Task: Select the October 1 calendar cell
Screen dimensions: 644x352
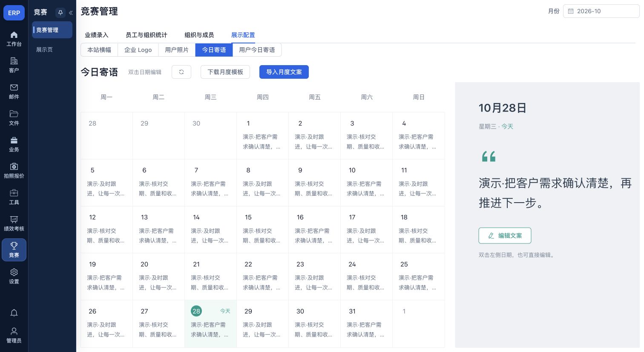Action: (x=262, y=136)
